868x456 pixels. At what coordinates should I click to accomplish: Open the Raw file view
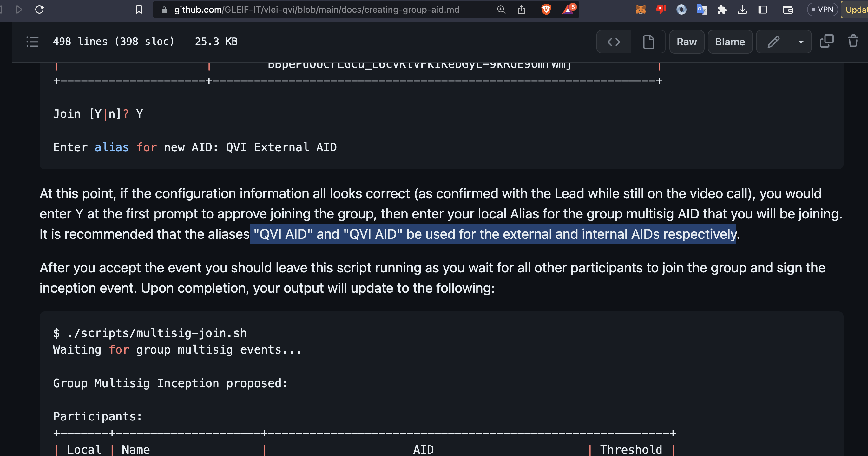[687, 42]
